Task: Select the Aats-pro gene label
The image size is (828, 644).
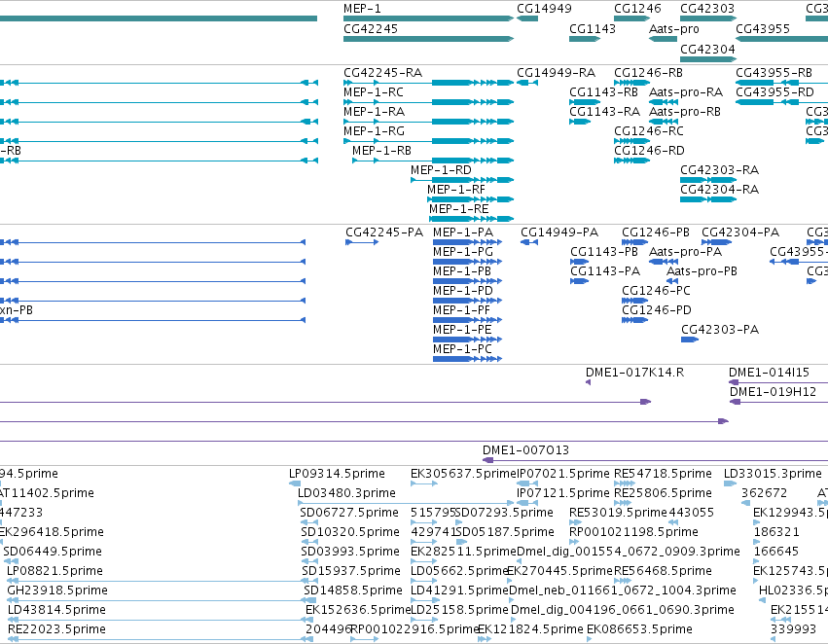Action: (674, 28)
